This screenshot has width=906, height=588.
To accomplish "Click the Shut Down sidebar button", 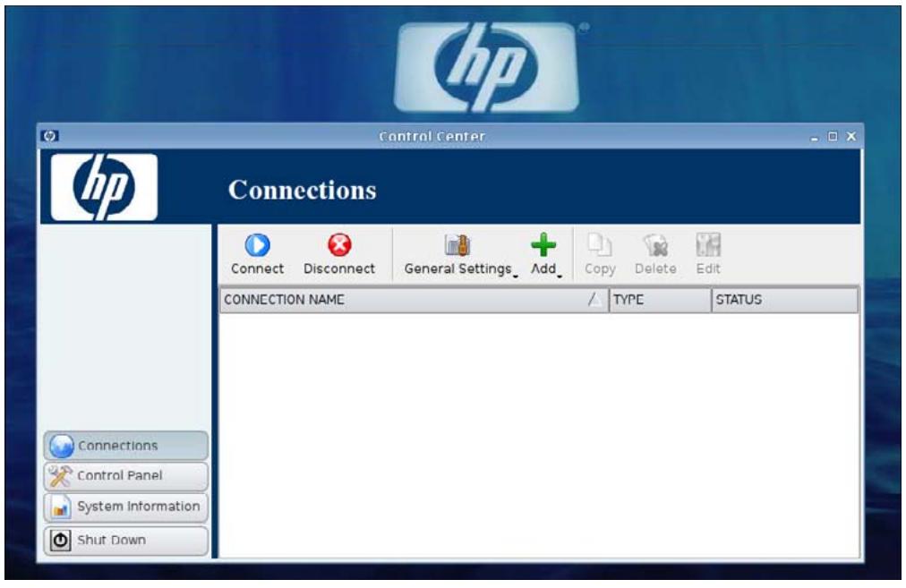I will [x=125, y=540].
